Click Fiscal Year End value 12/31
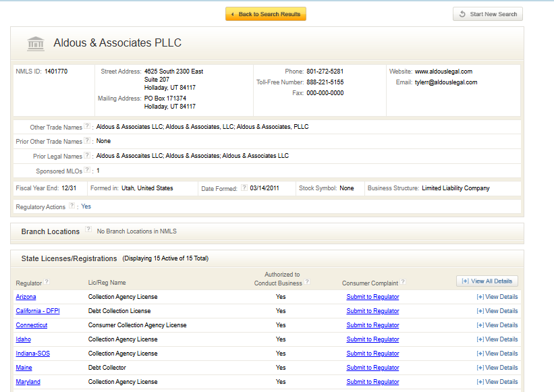Screen dimensions: 554x392 (x=69, y=188)
